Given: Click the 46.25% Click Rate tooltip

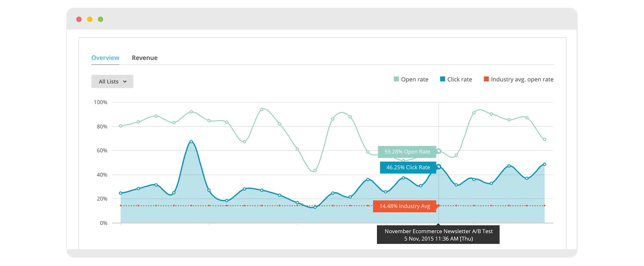Looking at the screenshot, I should tap(408, 167).
